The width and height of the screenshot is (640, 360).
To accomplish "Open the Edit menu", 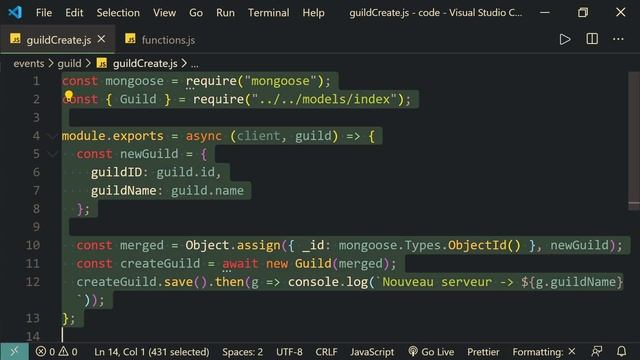I will 74,13.
